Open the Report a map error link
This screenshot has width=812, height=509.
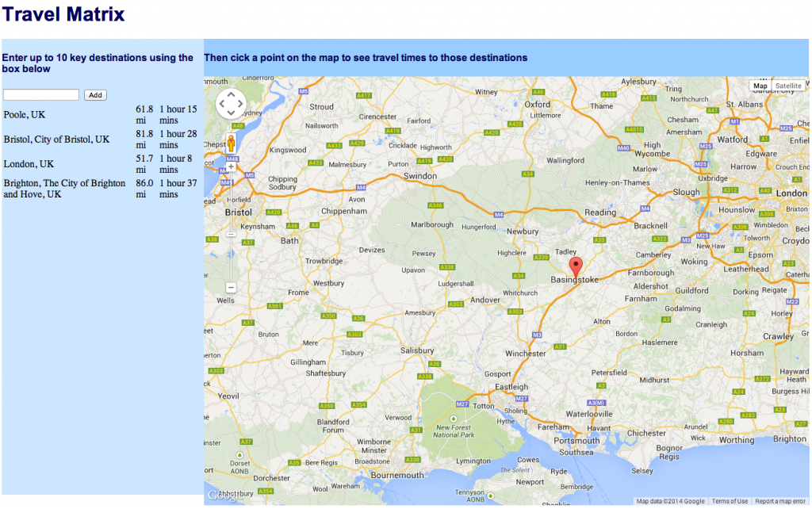click(x=780, y=501)
